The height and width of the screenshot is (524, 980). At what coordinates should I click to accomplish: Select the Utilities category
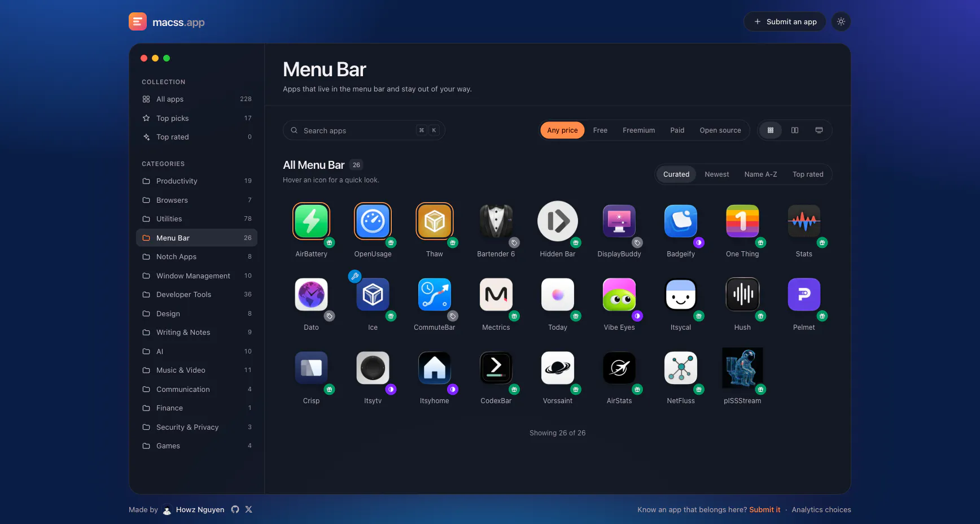tap(196, 219)
